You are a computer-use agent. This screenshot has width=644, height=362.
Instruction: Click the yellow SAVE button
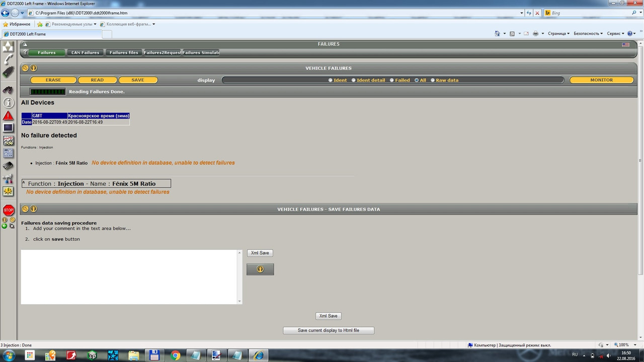pyautogui.click(x=138, y=80)
